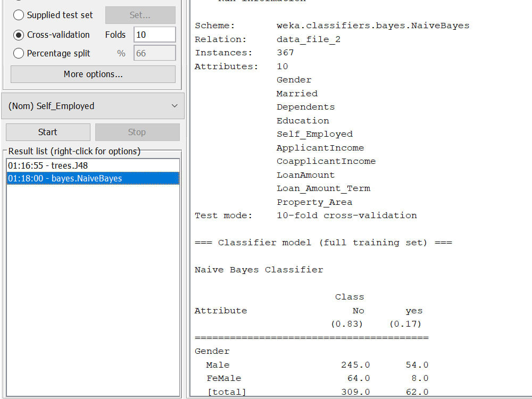Click the Male count 54.0 for class yes
The width and height of the screenshot is (532, 399).
click(417, 365)
